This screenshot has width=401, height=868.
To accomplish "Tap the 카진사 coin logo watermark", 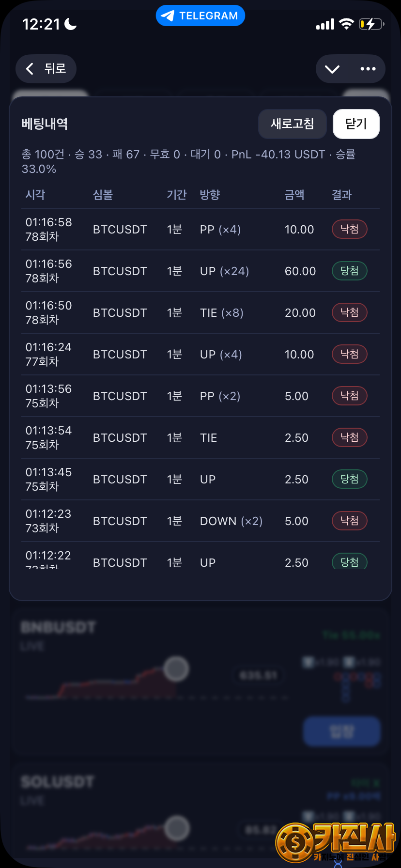I will [x=295, y=843].
